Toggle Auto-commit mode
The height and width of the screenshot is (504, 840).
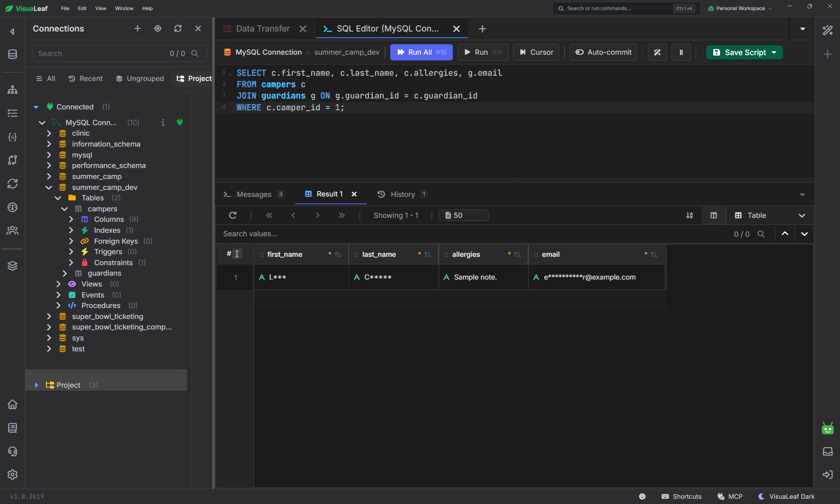pyautogui.click(x=603, y=52)
